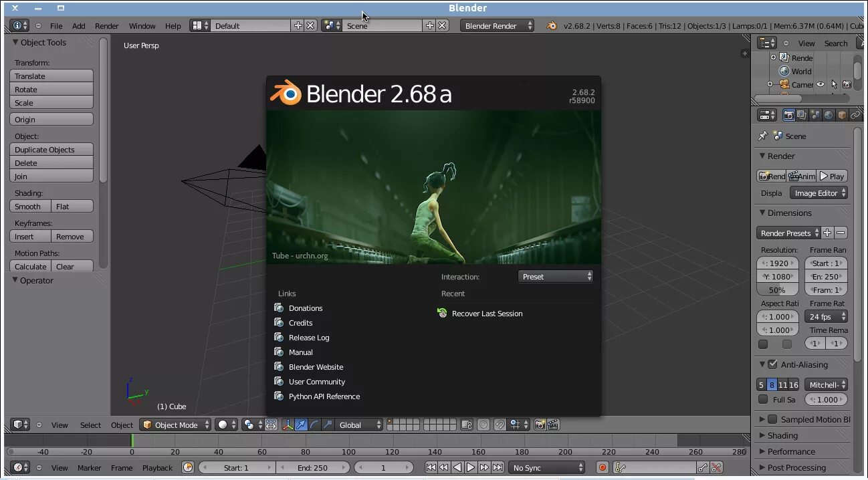This screenshot has width=868, height=480.
Task: Expand the Performance panel
Action: 790,451
